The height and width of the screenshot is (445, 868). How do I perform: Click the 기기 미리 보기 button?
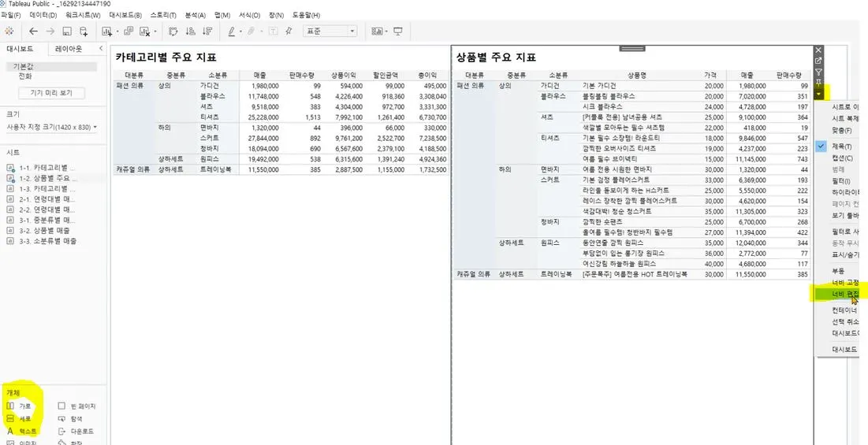pos(51,93)
